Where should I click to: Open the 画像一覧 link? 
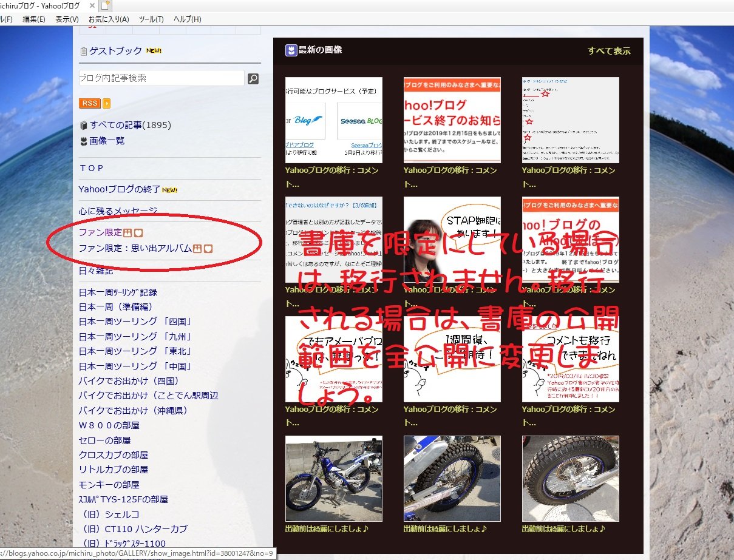(x=107, y=141)
